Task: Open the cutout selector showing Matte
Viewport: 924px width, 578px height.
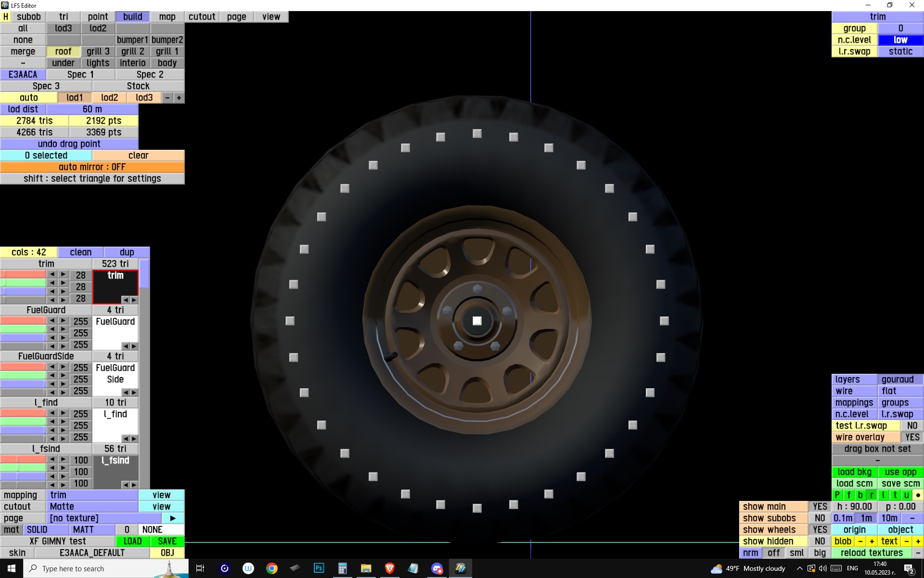Action: (92, 507)
